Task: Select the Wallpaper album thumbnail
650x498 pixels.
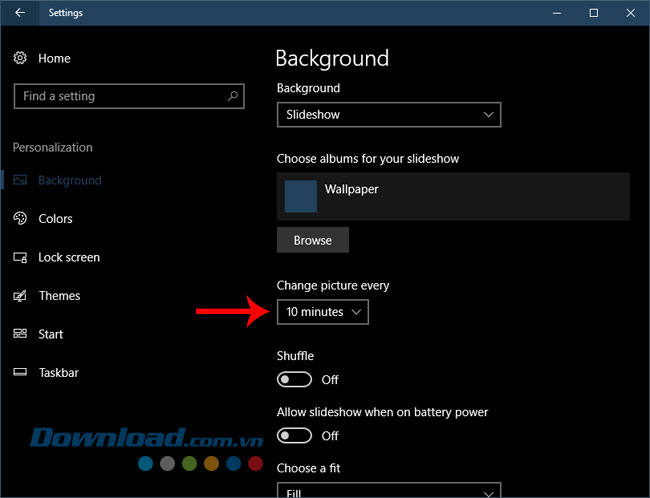Action: (x=301, y=196)
